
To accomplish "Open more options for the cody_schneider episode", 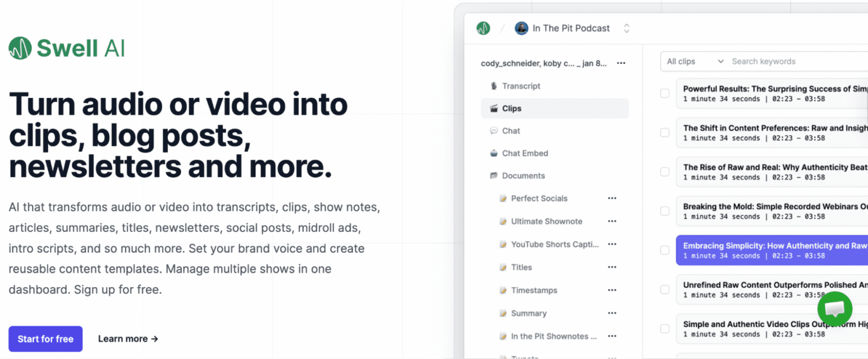I will 621,63.
